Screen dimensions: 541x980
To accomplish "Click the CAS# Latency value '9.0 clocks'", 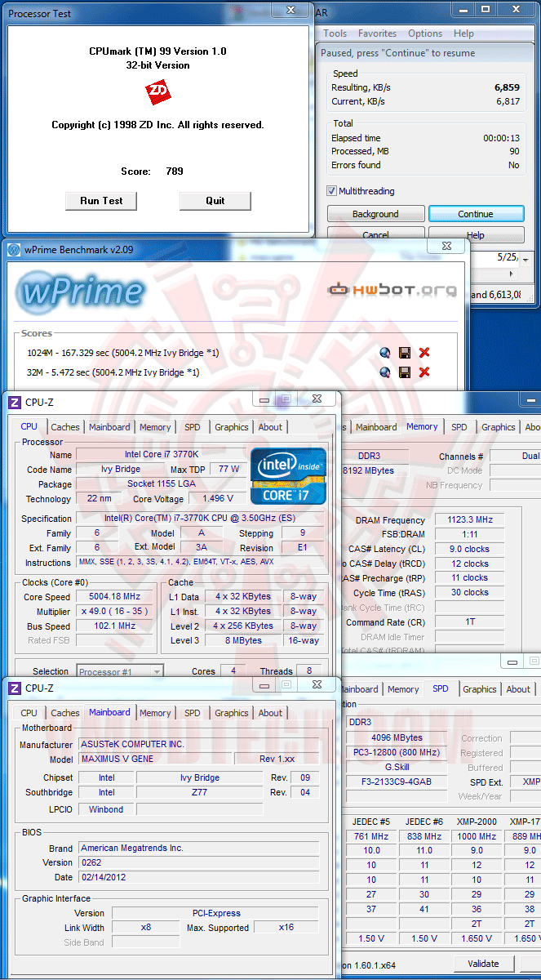I will [469, 549].
